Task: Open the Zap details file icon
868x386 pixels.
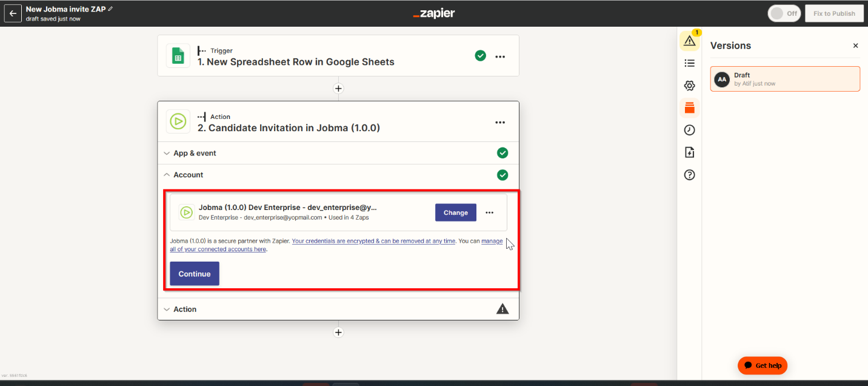Action: (x=689, y=152)
